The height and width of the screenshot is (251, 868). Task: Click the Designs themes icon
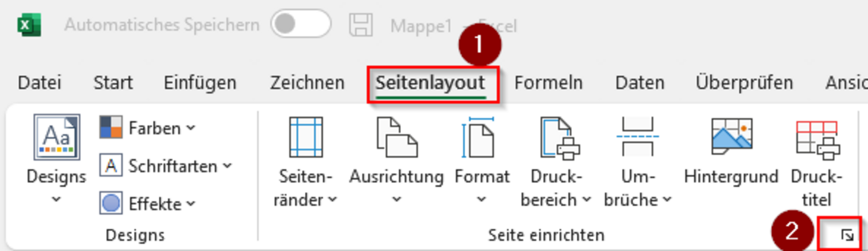[x=56, y=137]
